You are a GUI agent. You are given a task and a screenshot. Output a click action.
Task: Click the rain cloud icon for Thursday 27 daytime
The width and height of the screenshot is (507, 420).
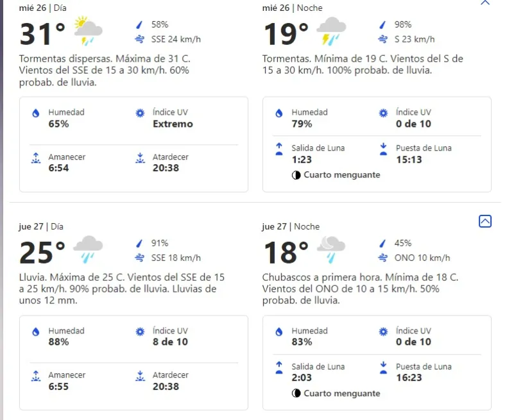click(x=89, y=249)
